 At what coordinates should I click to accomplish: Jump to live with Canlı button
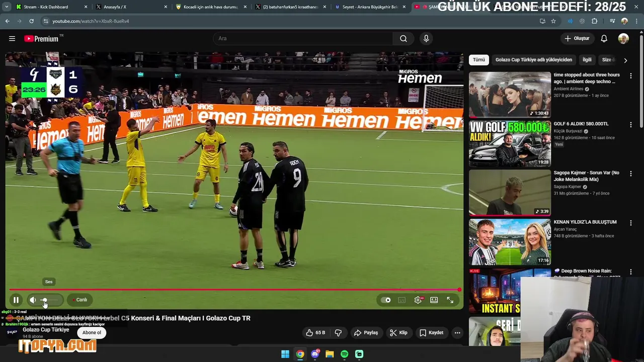pos(79,300)
